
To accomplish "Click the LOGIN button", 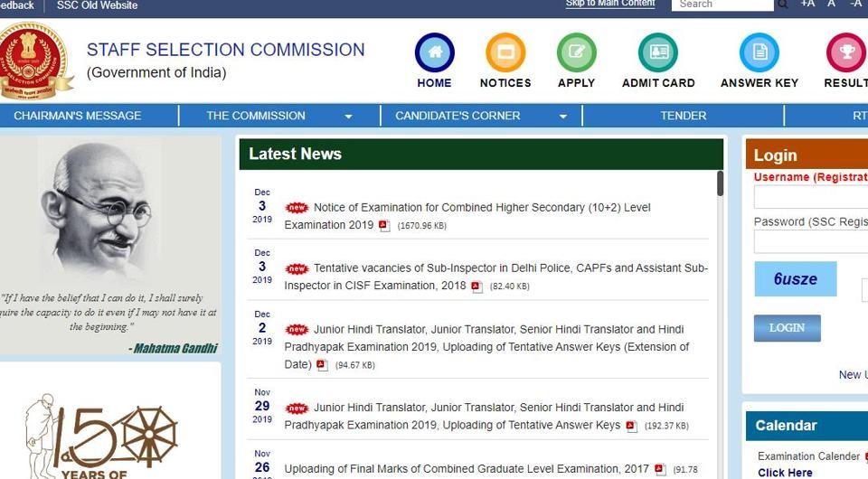I will click(788, 328).
